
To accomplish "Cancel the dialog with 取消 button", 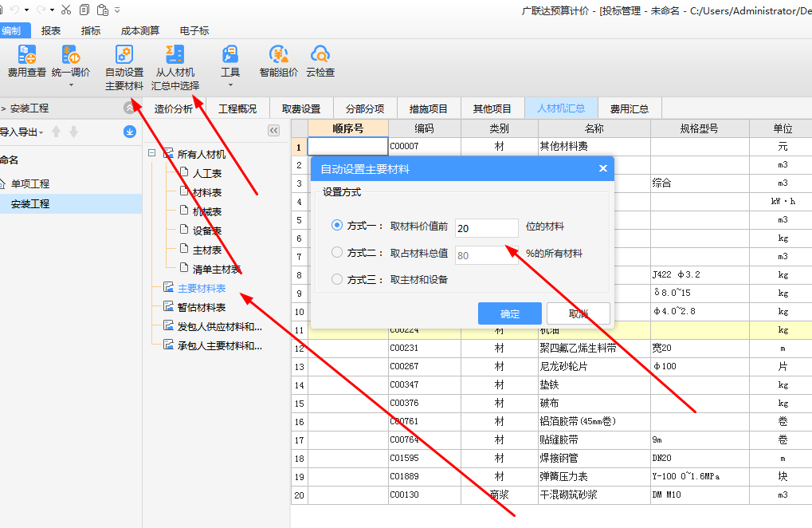I will click(x=579, y=313).
